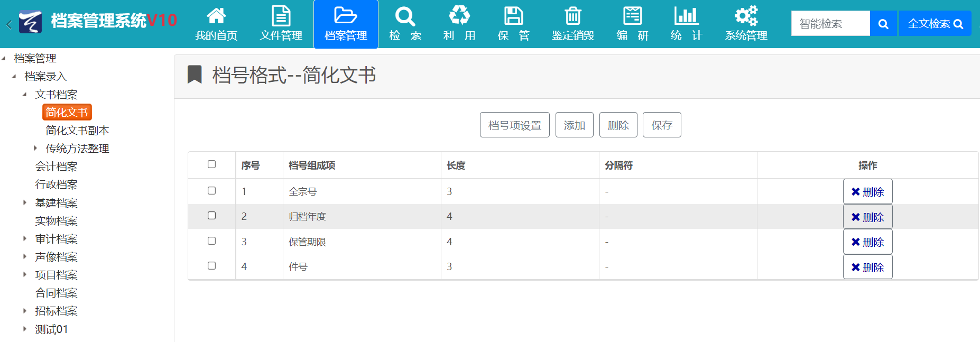Select 会计档案 in the sidebar tree
The image size is (980, 342).
(56, 167)
